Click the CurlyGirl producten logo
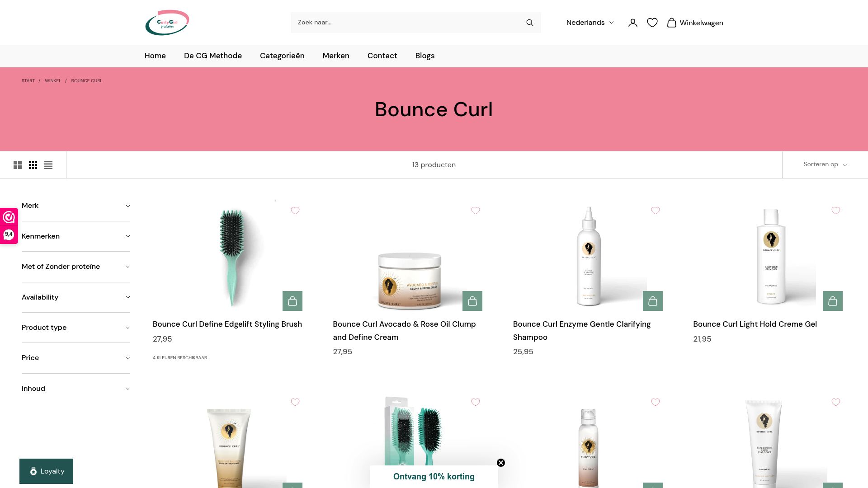The width and height of the screenshot is (868, 488). (x=167, y=23)
